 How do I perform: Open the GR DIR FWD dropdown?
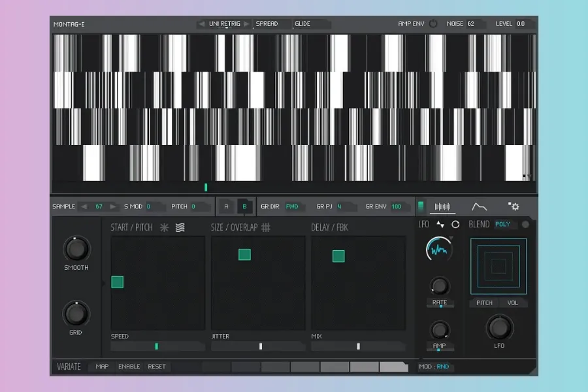[x=292, y=206]
